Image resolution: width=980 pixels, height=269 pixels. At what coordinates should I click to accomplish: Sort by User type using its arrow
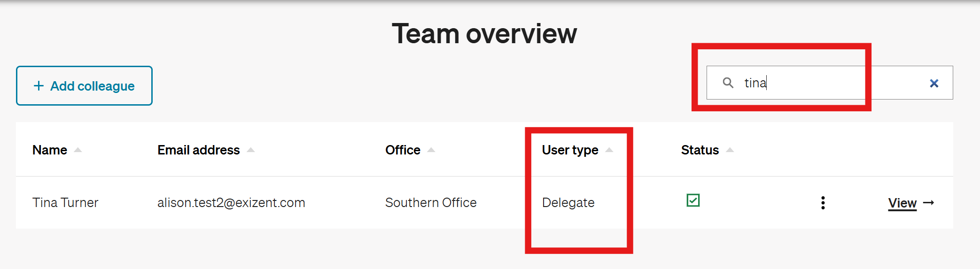click(609, 150)
